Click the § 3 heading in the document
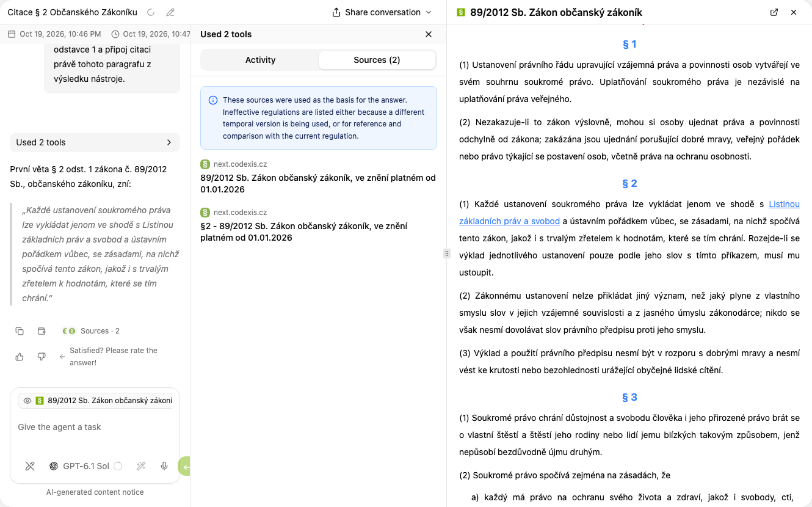This screenshot has height=507, width=812. [x=629, y=397]
